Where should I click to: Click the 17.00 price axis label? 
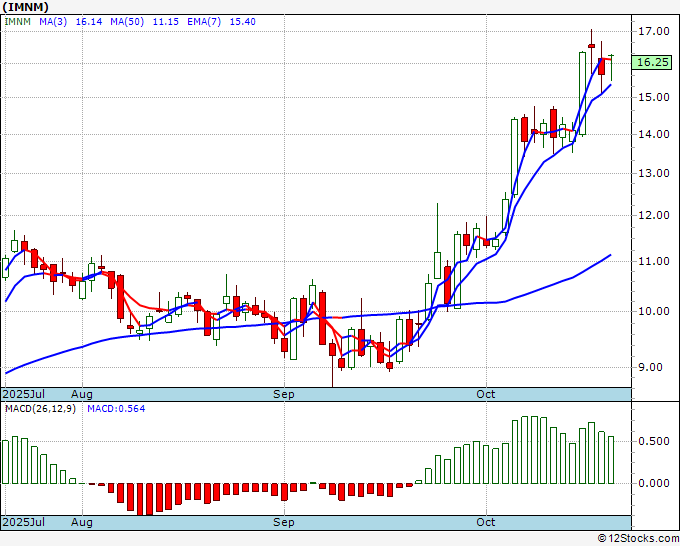pos(653,31)
